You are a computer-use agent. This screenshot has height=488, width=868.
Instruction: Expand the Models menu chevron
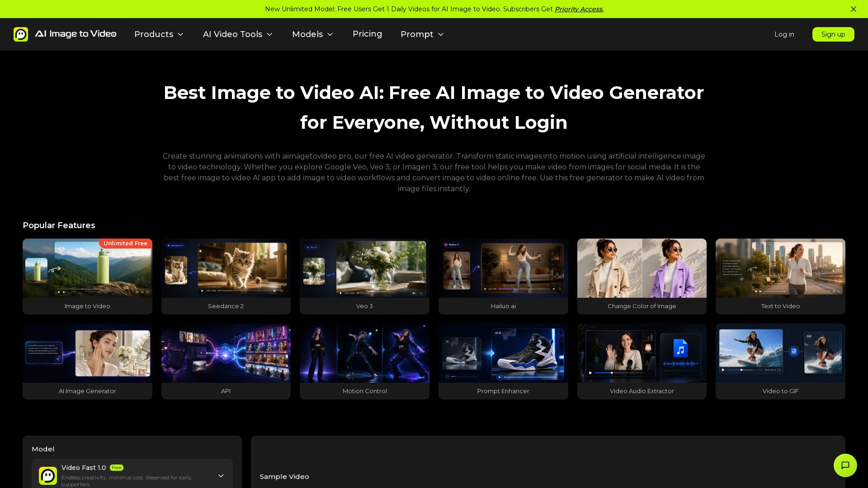tap(330, 34)
